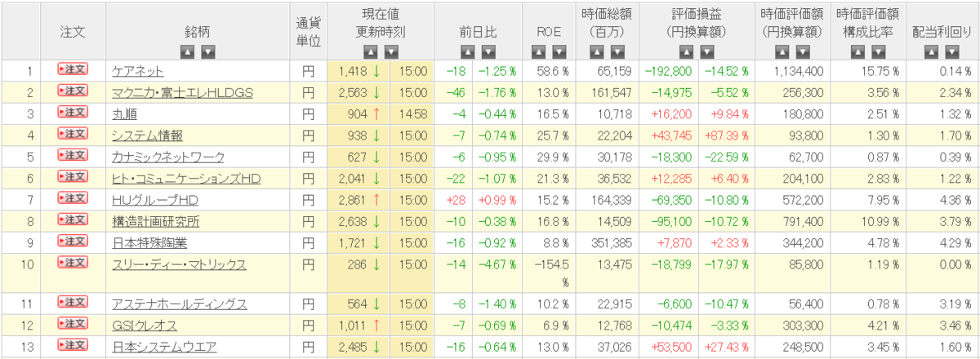Open the 構造計画研究所 stock link
The height and width of the screenshot is (359, 980).
pos(156,221)
